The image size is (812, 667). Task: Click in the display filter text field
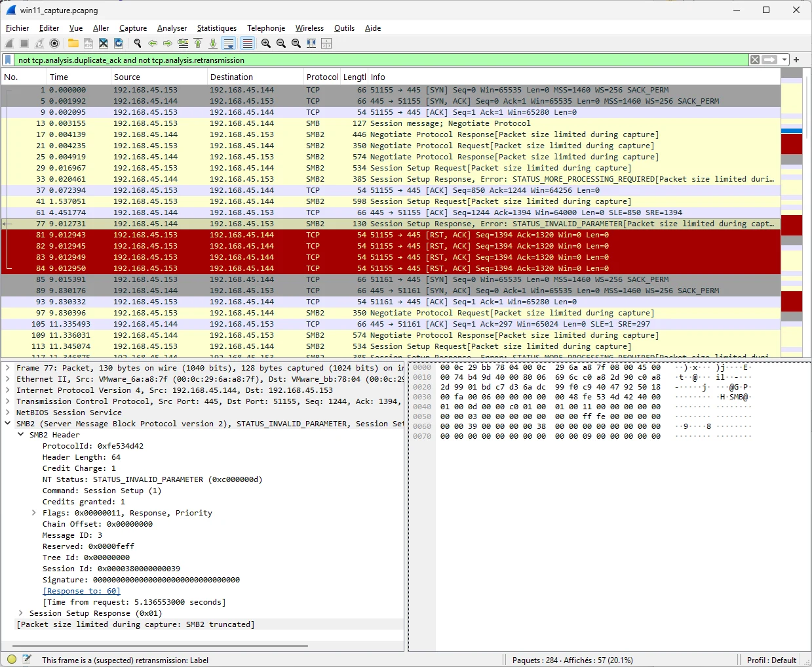[x=380, y=60]
